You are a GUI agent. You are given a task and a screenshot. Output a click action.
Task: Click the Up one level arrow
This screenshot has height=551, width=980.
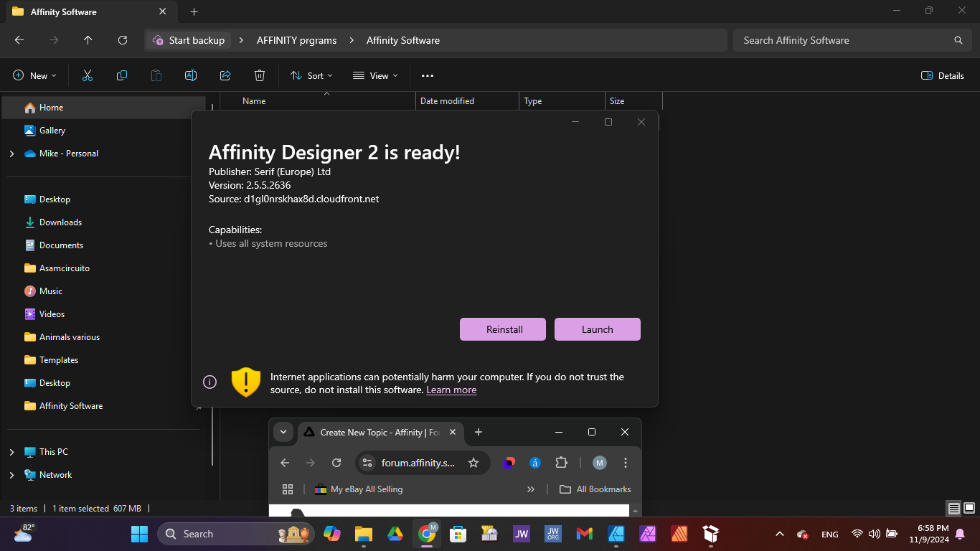pos(88,40)
